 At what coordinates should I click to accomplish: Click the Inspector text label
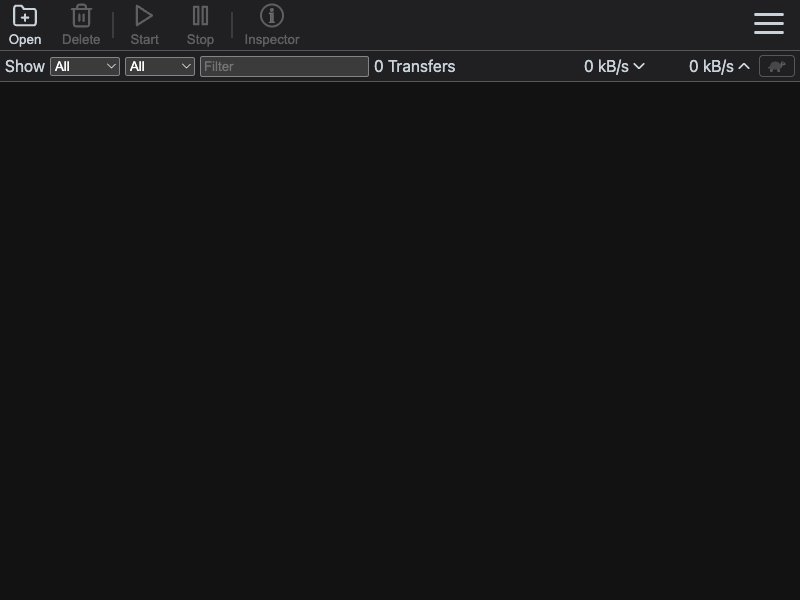[x=271, y=39]
